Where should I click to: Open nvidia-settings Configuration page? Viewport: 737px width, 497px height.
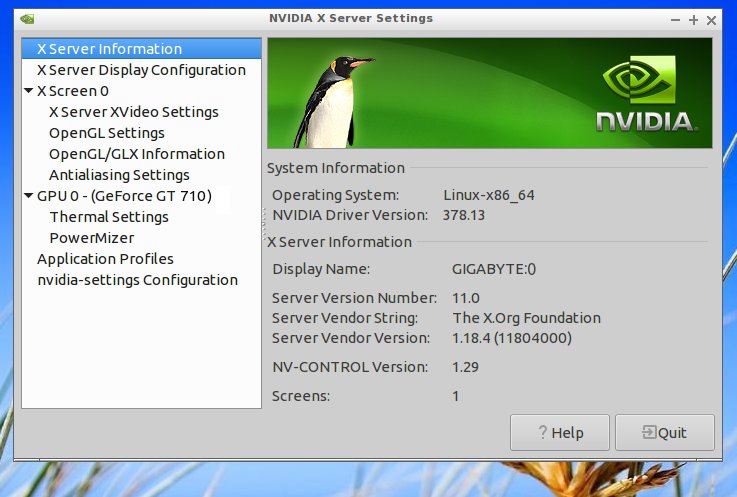tap(138, 280)
